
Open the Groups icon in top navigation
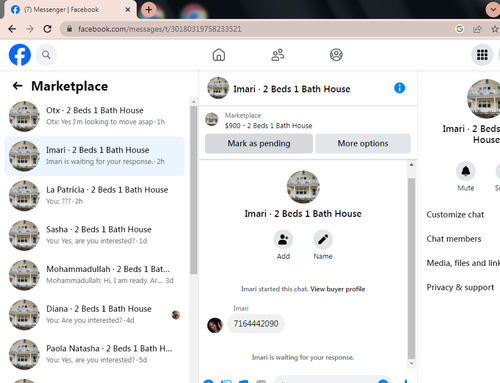point(336,55)
